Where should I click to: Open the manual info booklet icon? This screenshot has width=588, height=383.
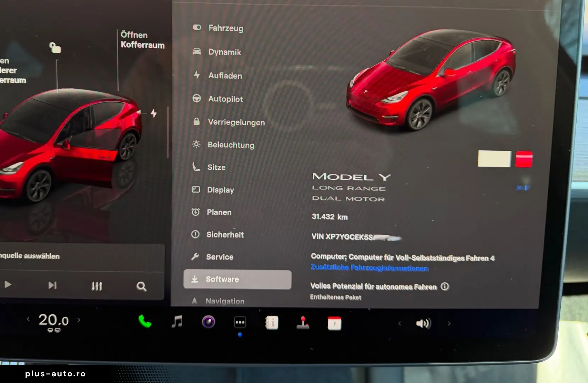click(x=272, y=323)
